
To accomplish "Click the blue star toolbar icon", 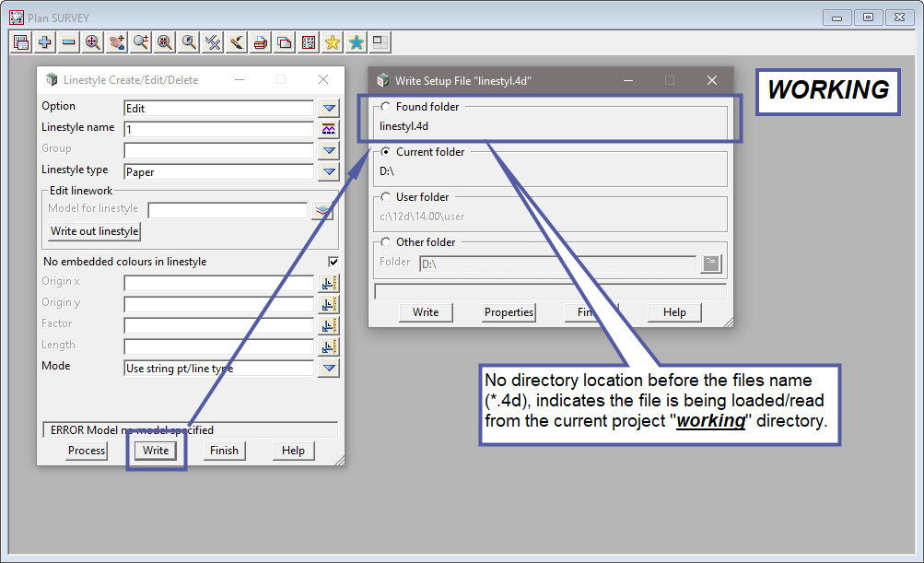I will tap(357, 42).
